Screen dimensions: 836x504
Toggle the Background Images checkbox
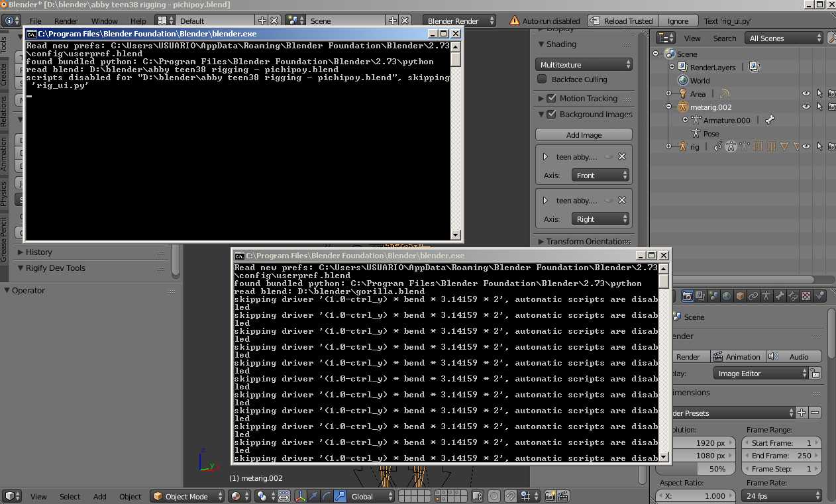pyautogui.click(x=551, y=114)
